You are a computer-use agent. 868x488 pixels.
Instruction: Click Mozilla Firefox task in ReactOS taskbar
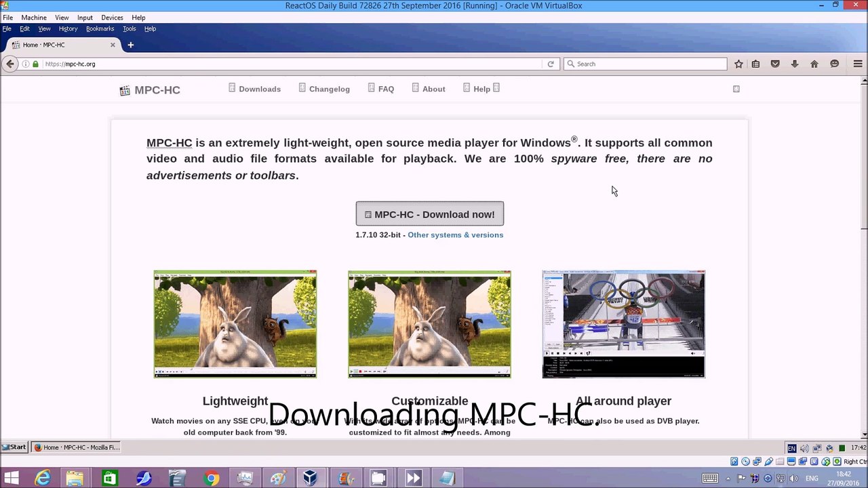click(77, 447)
